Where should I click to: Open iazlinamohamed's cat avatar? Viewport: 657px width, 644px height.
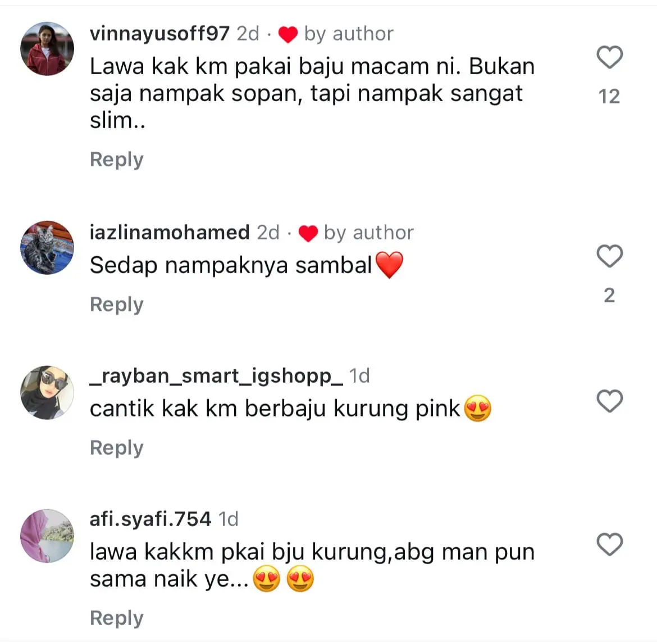click(47, 247)
